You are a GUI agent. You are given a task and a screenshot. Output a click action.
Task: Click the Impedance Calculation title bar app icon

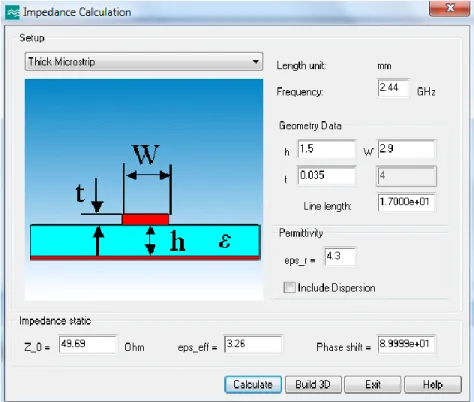(13, 12)
